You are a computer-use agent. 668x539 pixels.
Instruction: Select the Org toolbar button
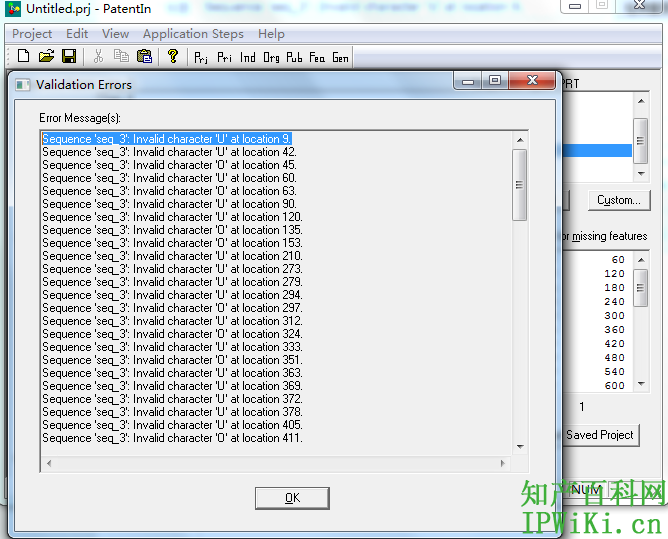coord(271,57)
